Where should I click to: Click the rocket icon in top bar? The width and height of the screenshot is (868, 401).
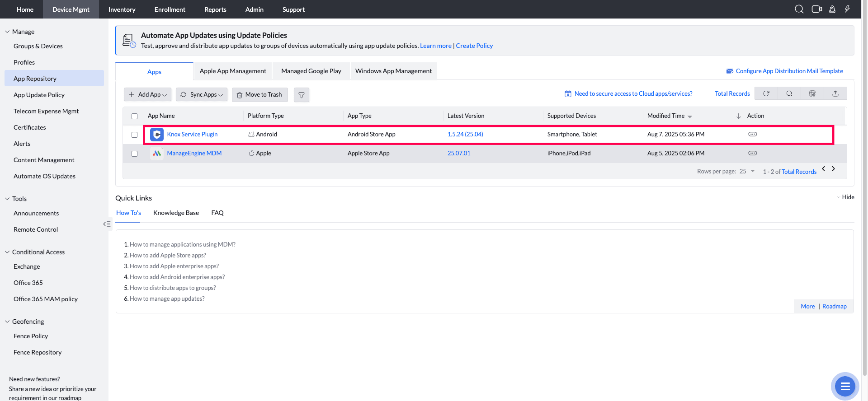coord(832,9)
